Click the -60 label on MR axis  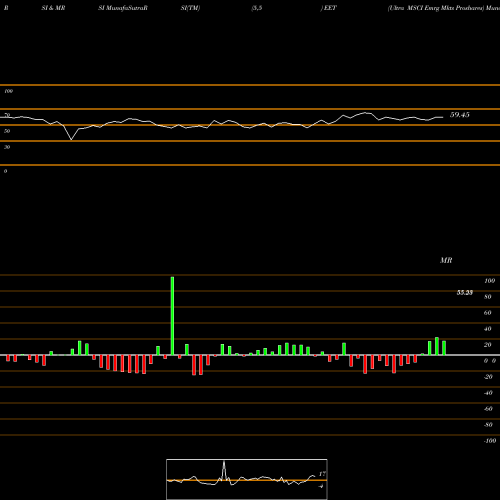click(488, 409)
